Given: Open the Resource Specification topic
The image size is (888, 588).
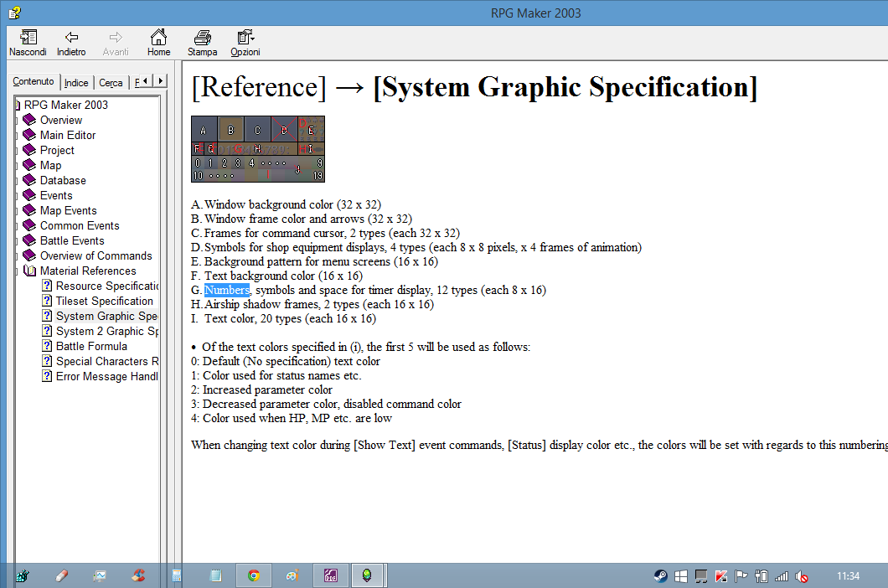Looking at the screenshot, I should (107, 286).
